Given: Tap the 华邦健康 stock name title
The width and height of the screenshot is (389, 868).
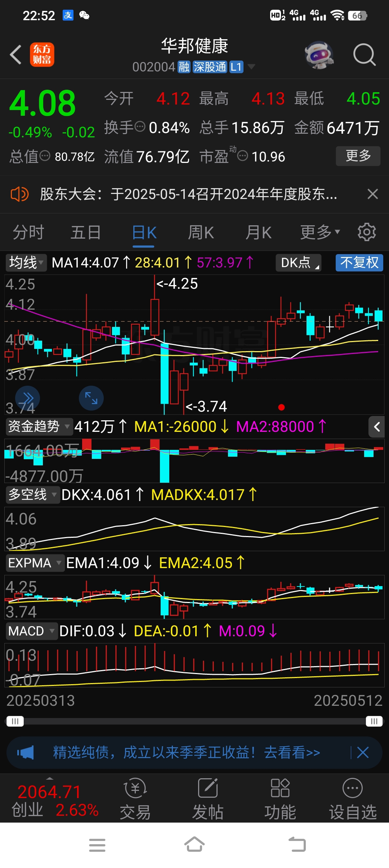Looking at the screenshot, I should tap(194, 46).
